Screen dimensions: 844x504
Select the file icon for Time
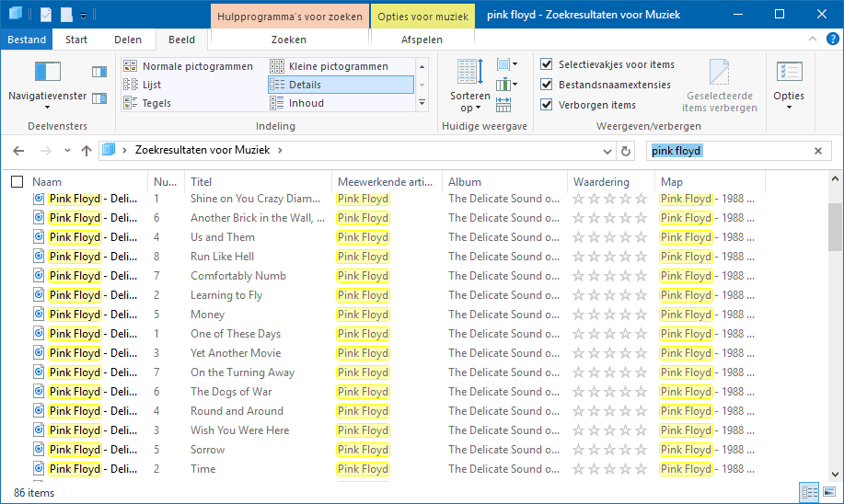[x=39, y=468]
